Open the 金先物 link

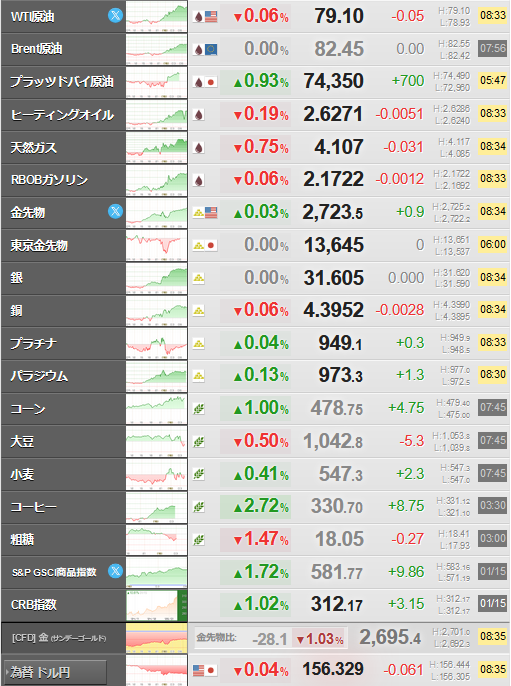[28, 213]
